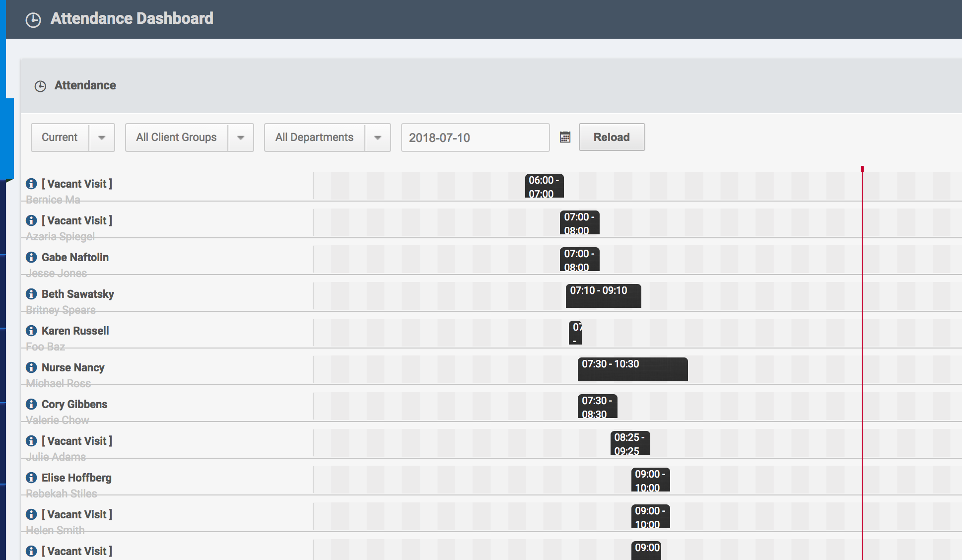Click the 2018-07-10 date field

click(x=475, y=138)
